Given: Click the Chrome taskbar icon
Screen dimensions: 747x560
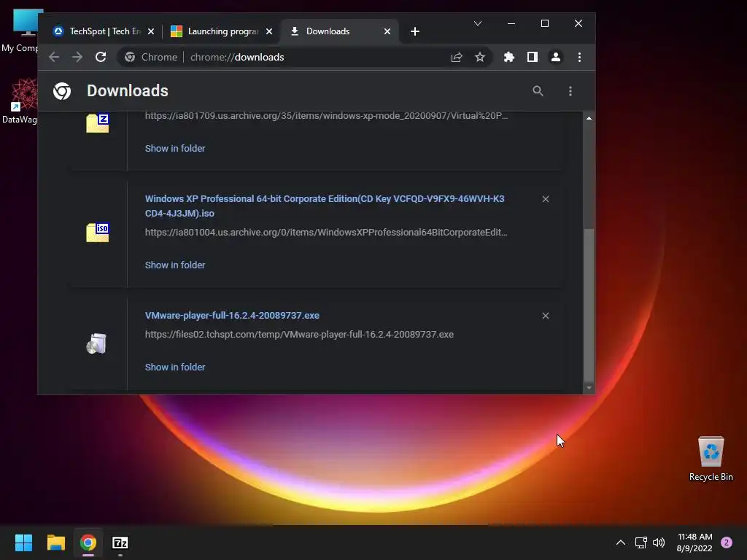Looking at the screenshot, I should coord(88,542).
